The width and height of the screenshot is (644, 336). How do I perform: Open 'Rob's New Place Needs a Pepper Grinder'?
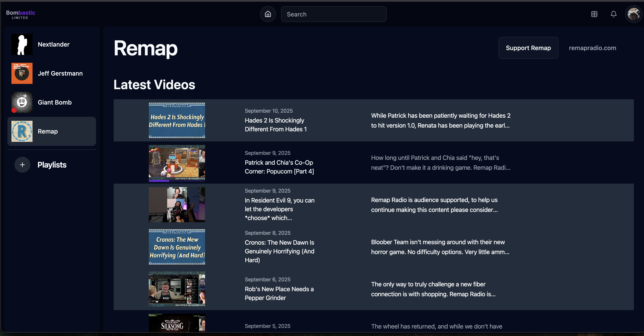tap(279, 294)
